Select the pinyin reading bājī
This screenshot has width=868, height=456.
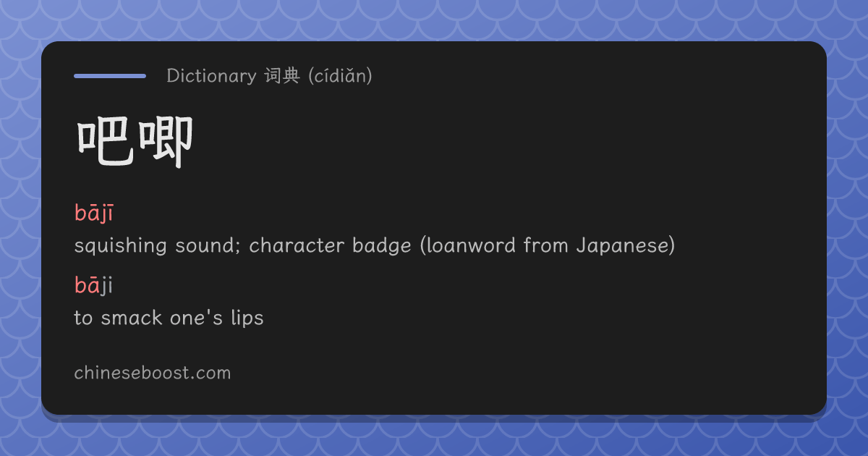tap(94, 214)
